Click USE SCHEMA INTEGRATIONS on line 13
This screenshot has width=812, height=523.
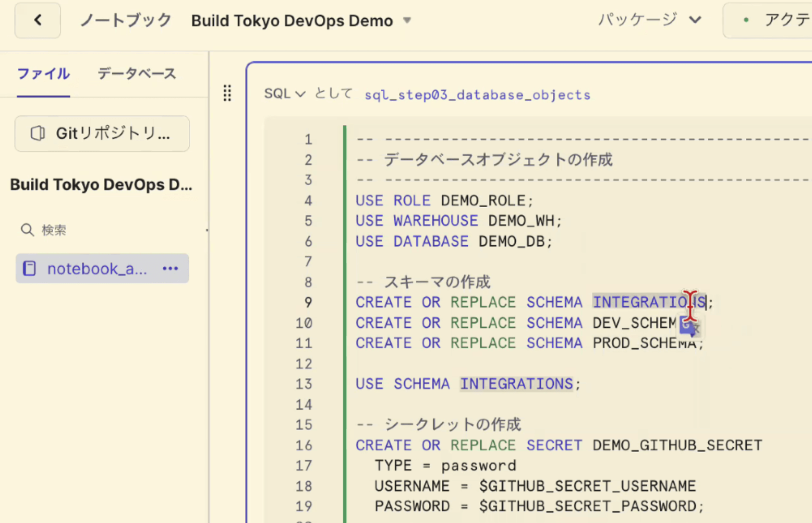tap(468, 384)
